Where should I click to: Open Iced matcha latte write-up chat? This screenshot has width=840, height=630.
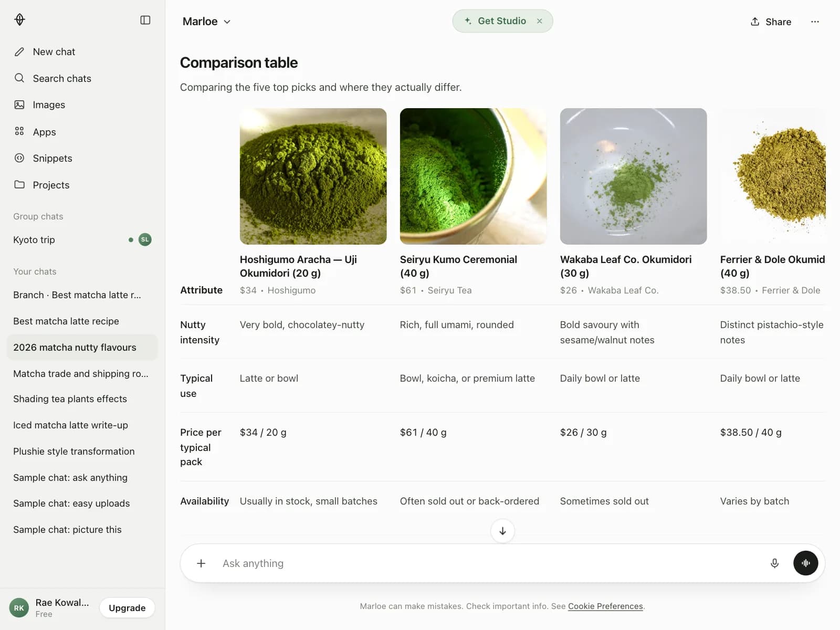(x=82, y=425)
